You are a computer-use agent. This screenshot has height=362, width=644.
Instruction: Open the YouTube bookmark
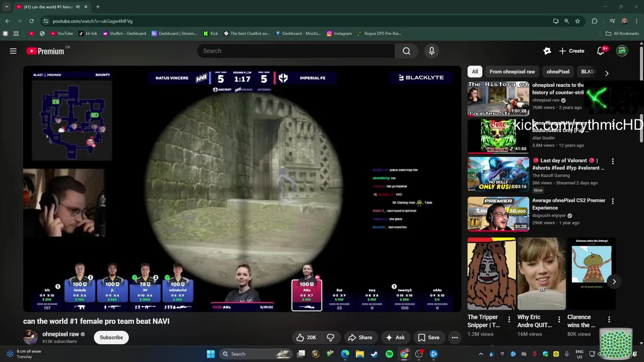click(61, 34)
